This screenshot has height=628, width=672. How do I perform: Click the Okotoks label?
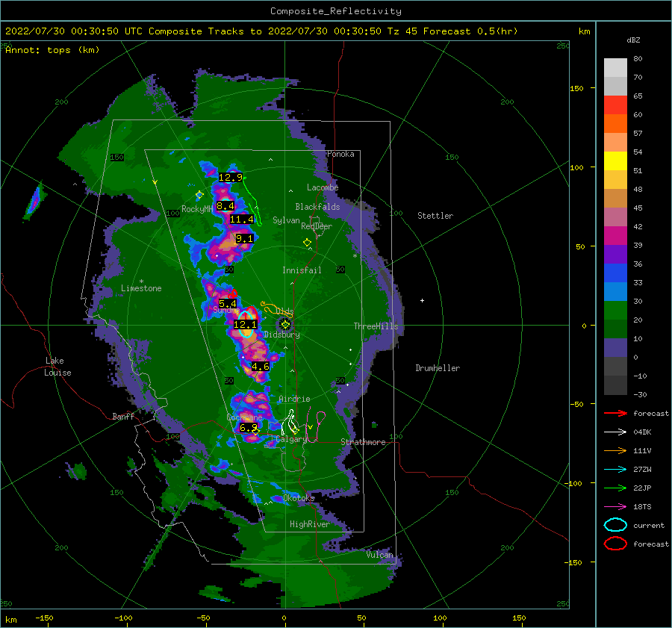point(299,498)
